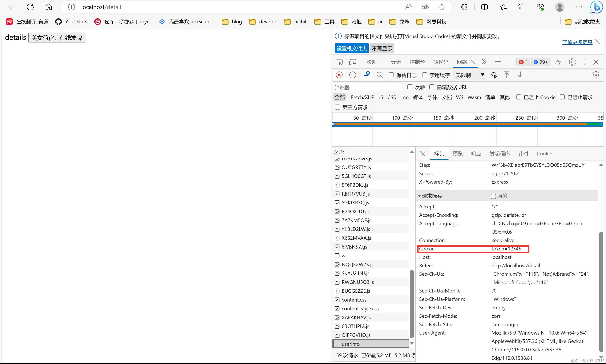606x364 pixels.
Task: Expand more DevTools tabs chevron
Action: (x=484, y=62)
